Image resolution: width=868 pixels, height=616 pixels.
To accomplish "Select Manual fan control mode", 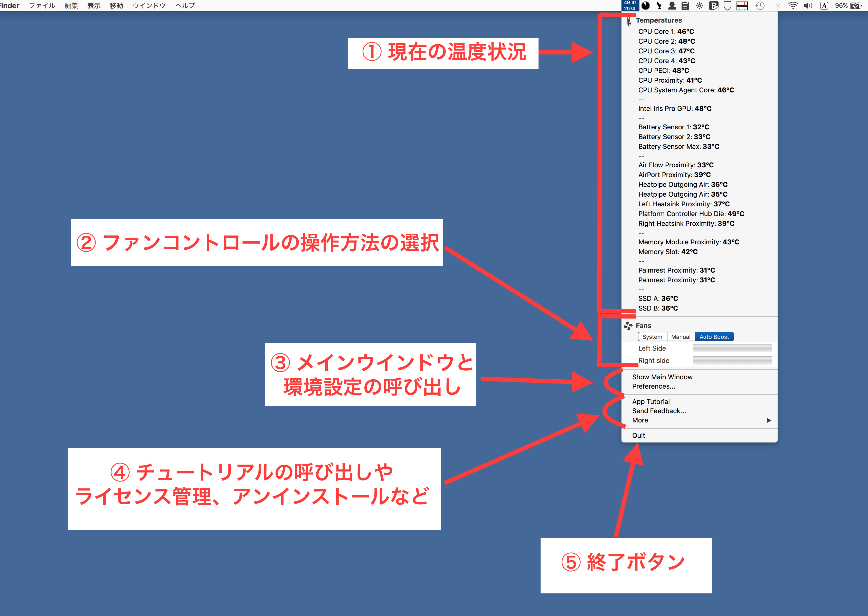I will (x=681, y=337).
